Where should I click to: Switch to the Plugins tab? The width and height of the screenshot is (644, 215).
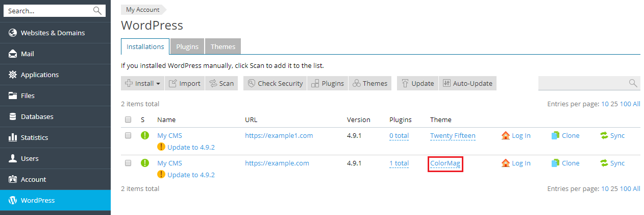187,46
